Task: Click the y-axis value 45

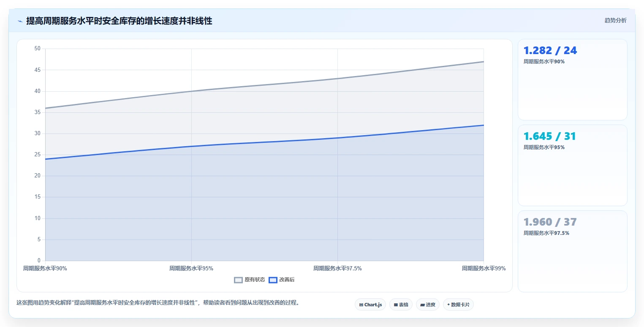Action: (x=37, y=70)
